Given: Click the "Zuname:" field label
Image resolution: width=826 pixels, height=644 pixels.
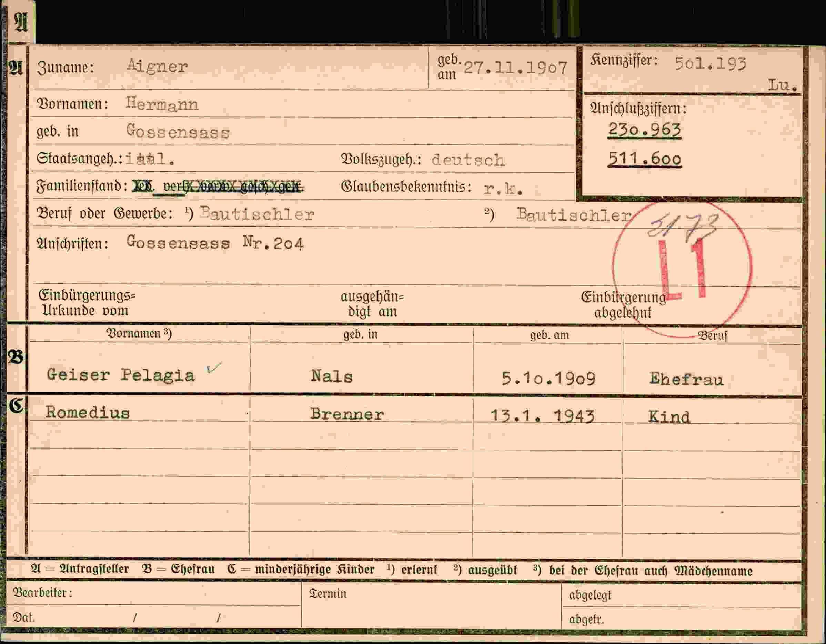Looking at the screenshot, I should [x=66, y=68].
